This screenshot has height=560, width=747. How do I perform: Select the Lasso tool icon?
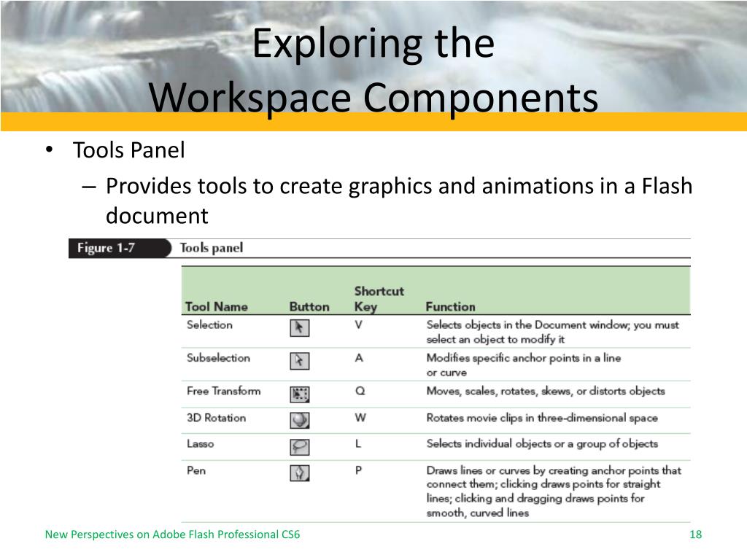point(300,447)
